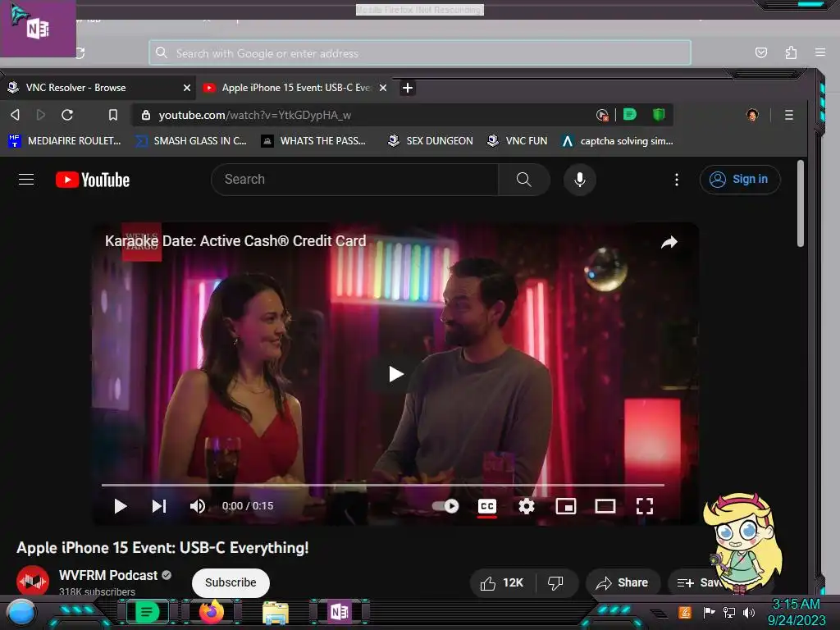Viewport: 840px width, 630px height.
Task: Open Firefox application menu in background window
Action: tap(820, 52)
